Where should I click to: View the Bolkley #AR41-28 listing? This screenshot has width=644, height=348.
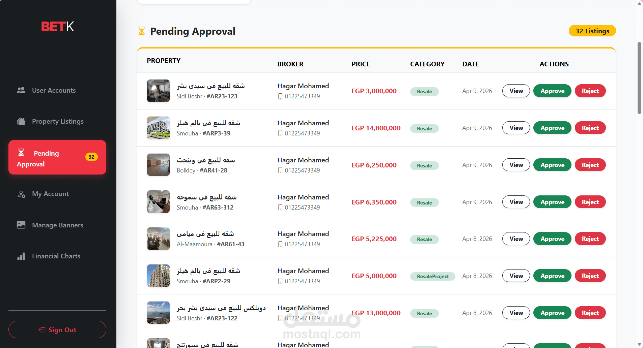[x=516, y=165]
